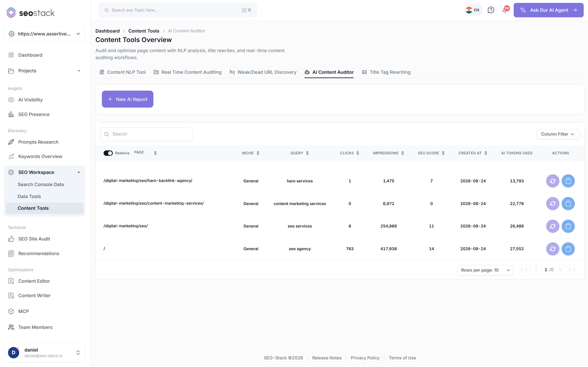Viewport: 588px width, 367px height.
Task: Click the Content Writer icon
Action: pos(11,296)
